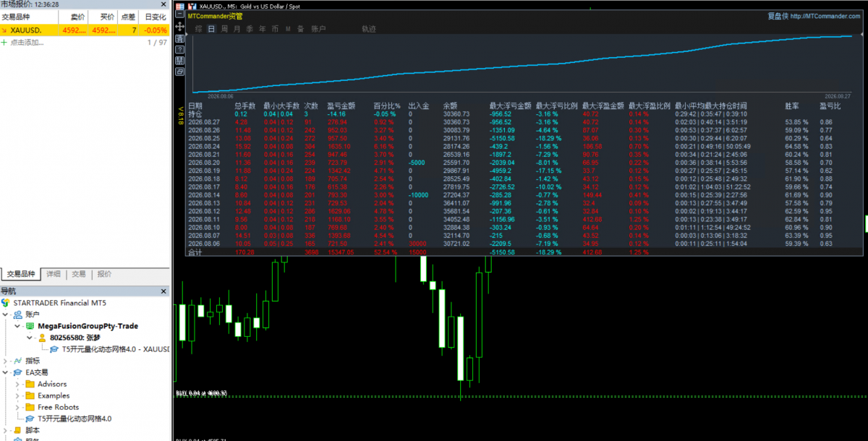
Task: Select the 月 monthly period tab
Action: tap(237, 29)
